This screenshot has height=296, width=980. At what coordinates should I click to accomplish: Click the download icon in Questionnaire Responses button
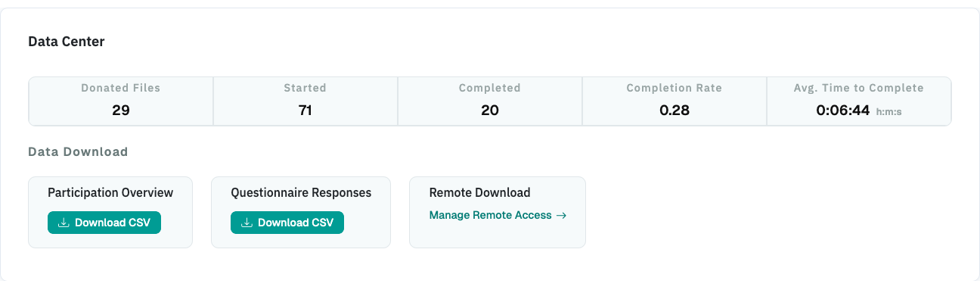point(247,223)
